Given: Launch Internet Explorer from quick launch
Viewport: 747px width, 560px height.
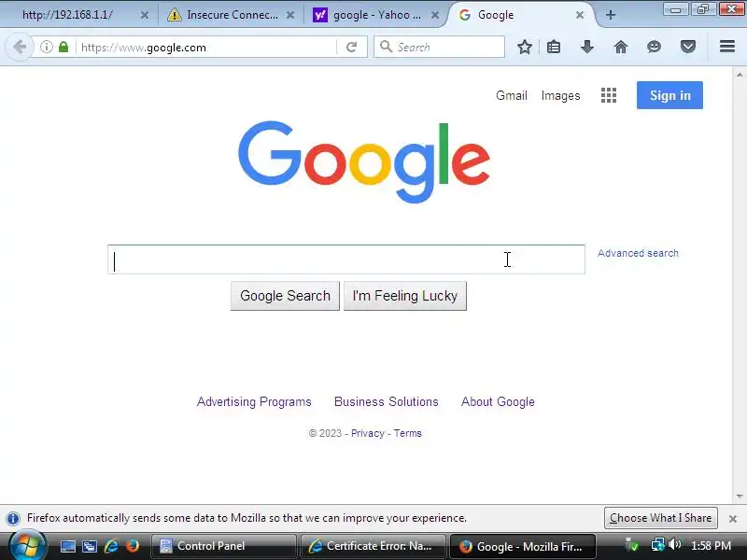Looking at the screenshot, I should [x=111, y=546].
